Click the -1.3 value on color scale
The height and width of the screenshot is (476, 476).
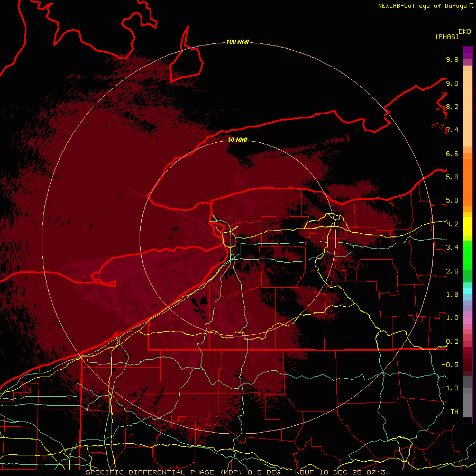450,388
